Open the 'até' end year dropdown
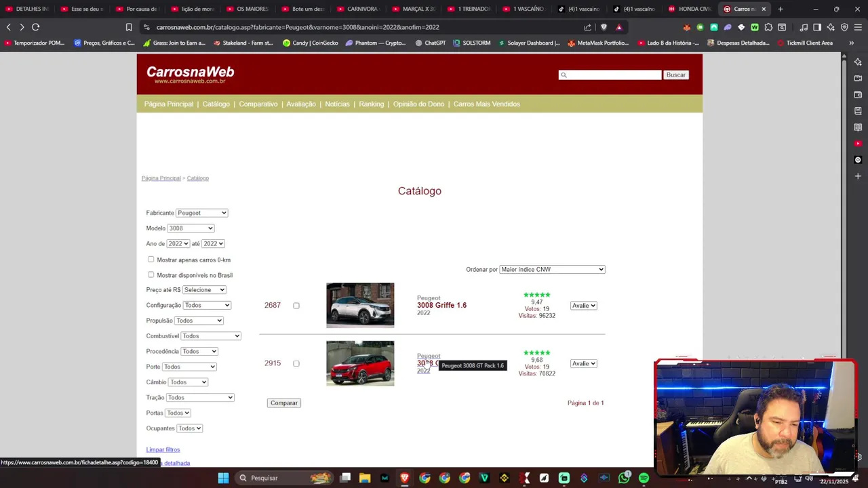Screen dimensions: 868x488 tap(213, 243)
